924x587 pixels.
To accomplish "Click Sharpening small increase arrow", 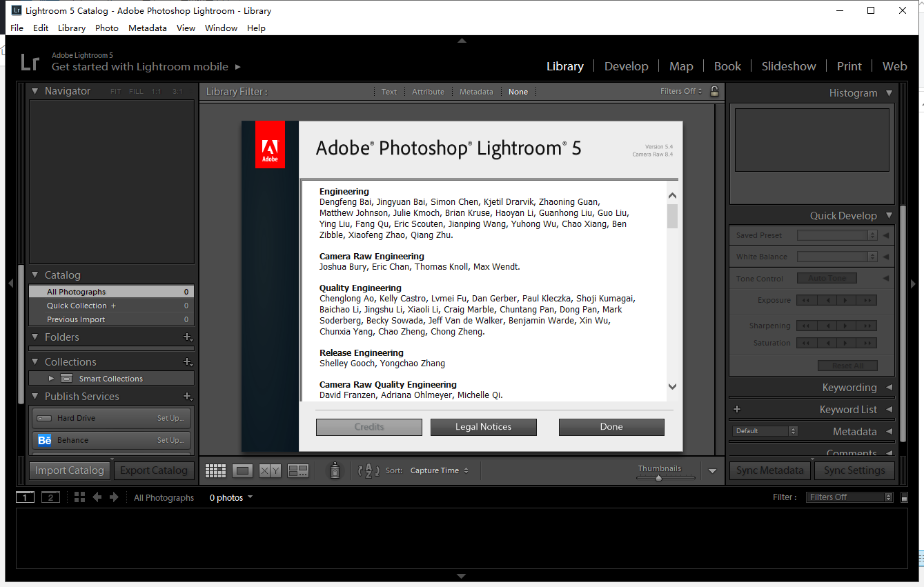I will point(846,326).
